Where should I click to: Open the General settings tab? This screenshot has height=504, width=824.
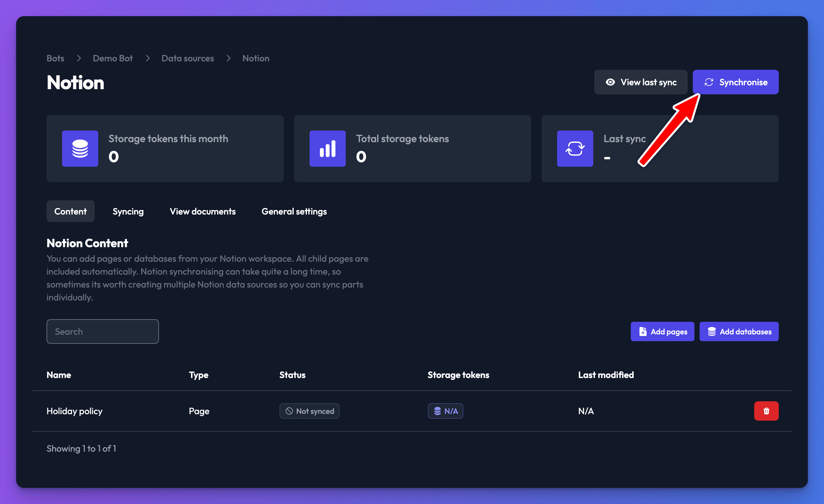294,211
